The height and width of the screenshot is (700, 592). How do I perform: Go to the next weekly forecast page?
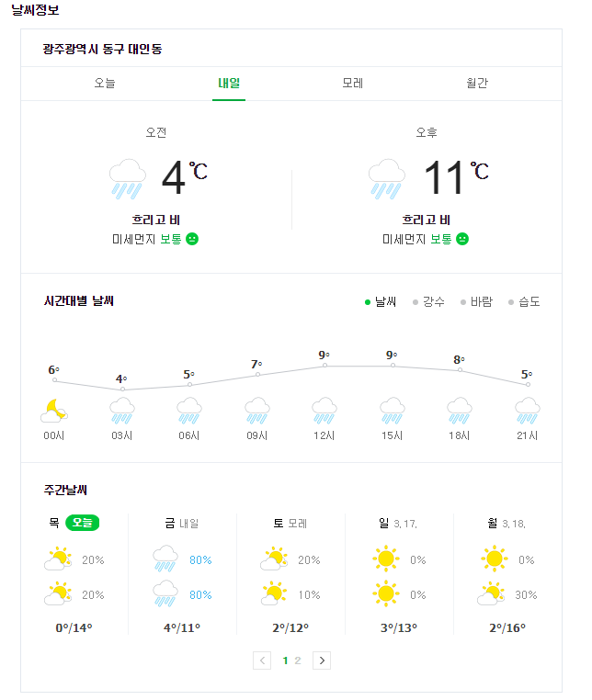tap(322, 660)
